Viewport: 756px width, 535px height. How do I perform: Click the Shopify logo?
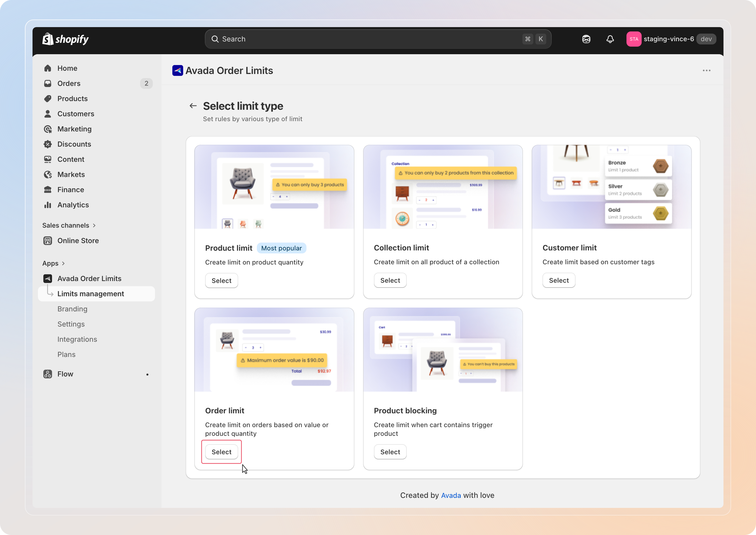click(x=65, y=39)
